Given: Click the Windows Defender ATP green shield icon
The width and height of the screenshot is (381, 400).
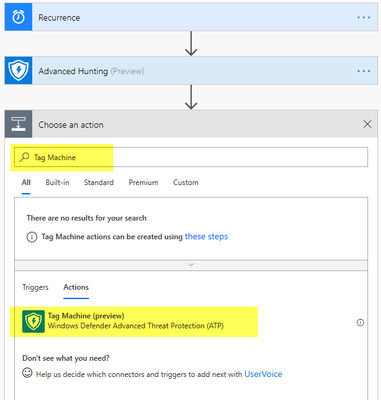Looking at the screenshot, I should click(x=33, y=322).
